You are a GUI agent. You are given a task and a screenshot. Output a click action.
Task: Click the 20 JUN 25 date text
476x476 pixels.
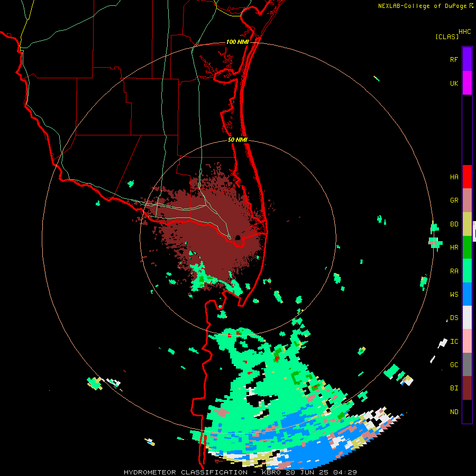point(307,472)
